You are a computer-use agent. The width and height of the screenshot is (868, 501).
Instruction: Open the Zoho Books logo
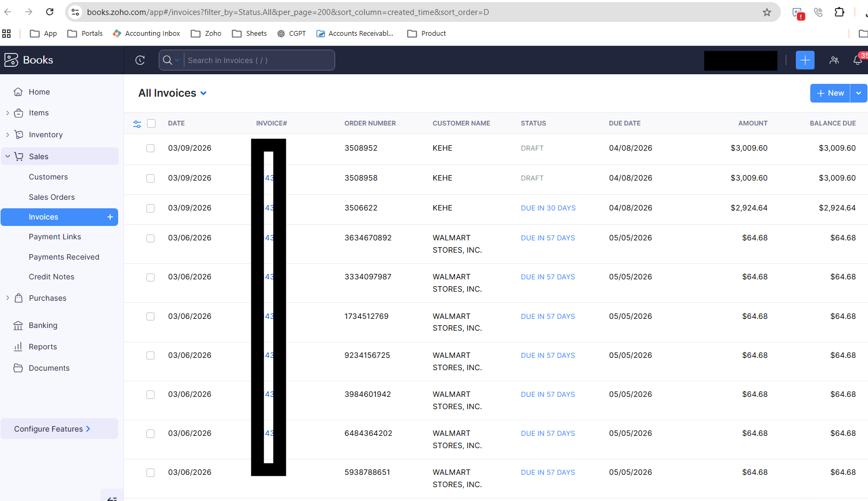[29, 60]
